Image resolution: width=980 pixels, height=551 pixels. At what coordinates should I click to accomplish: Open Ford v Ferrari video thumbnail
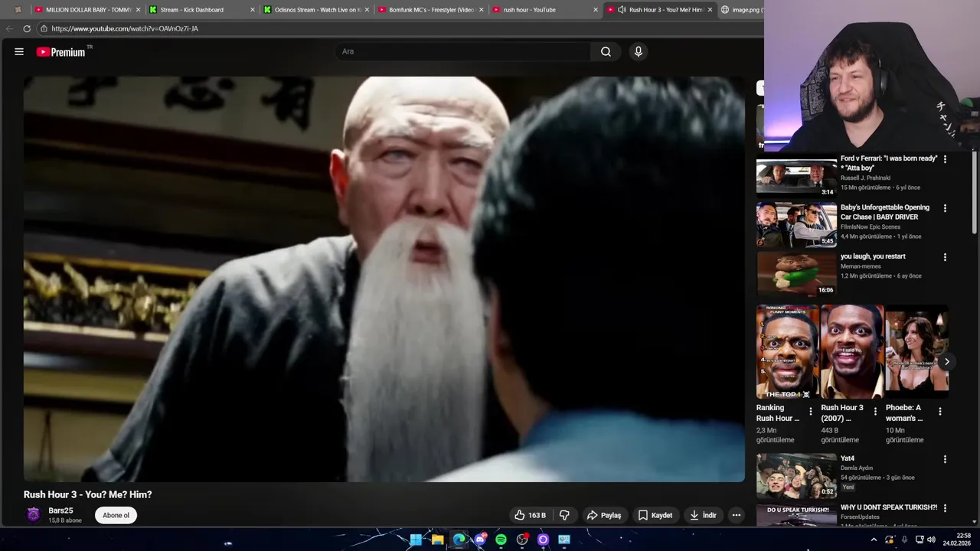pos(796,177)
